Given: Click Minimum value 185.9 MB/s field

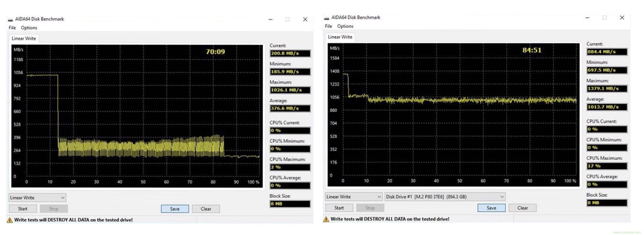Looking at the screenshot, I should [x=290, y=72].
